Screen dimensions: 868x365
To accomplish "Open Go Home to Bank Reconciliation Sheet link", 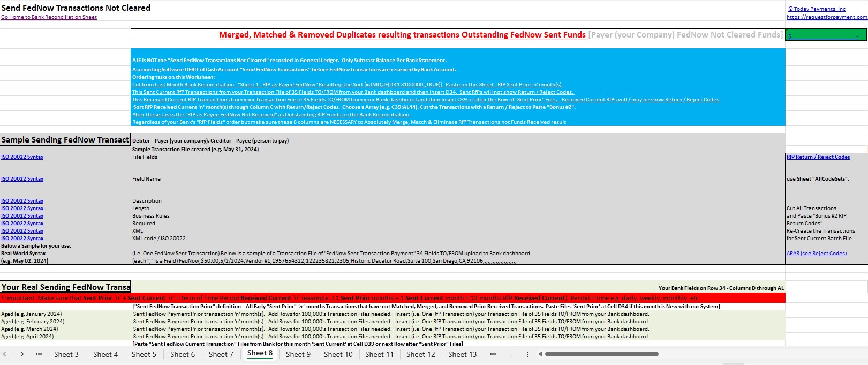I will pyautogui.click(x=49, y=17).
